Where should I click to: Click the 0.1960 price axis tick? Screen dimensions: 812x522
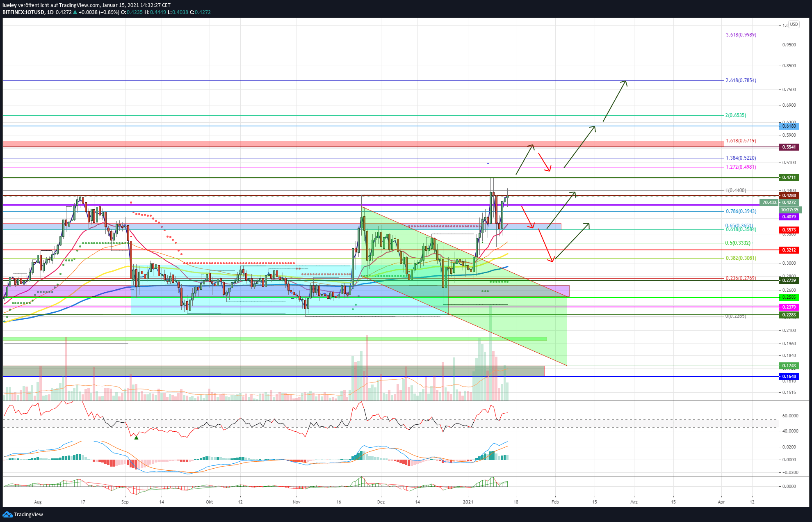789,343
